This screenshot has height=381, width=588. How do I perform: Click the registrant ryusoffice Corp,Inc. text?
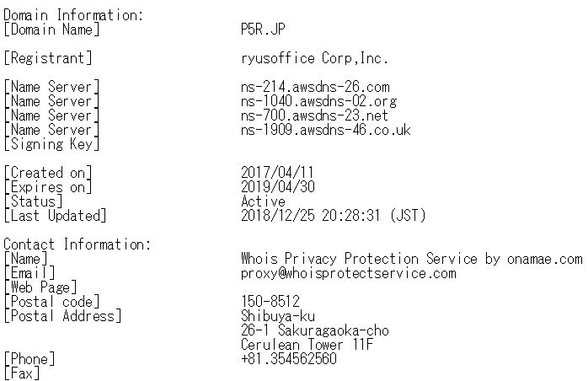(x=314, y=58)
